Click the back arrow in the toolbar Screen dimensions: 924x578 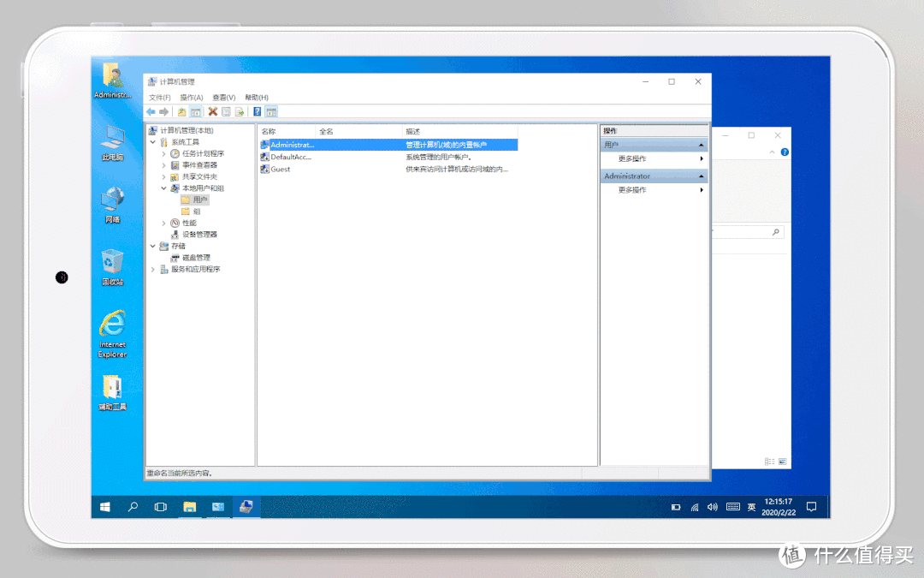[x=151, y=111]
